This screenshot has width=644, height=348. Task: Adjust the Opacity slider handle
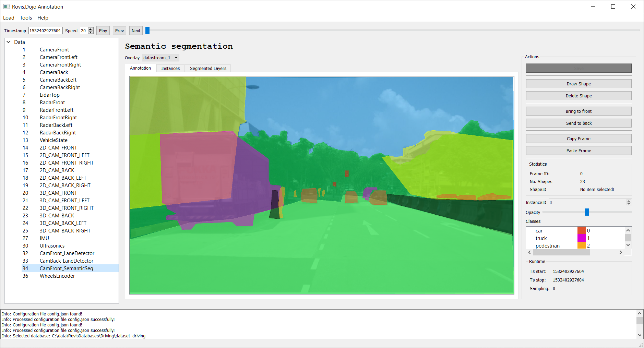click(x=587, y=212)
